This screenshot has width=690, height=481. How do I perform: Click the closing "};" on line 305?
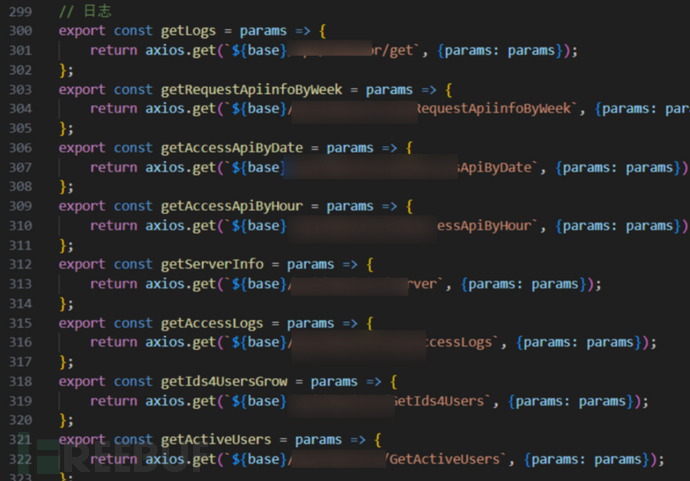pos(66,129)
